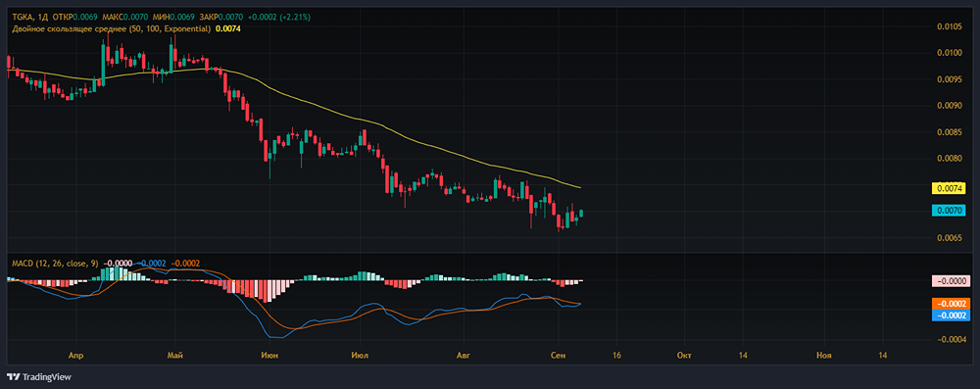This screenshot has width=980, height=389.
Task: Click the yellow 0.0074 value in the moving average legend
Action: pos(228,28)
